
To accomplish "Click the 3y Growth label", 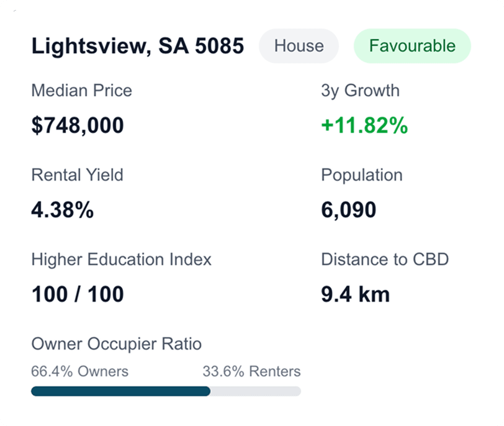I will 360,91.
